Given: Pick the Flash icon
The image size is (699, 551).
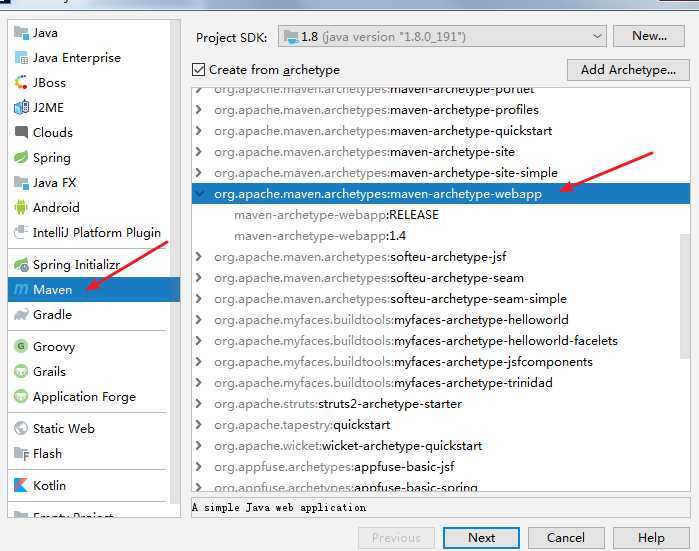Looking at the screenshot, I should [21, 453].
